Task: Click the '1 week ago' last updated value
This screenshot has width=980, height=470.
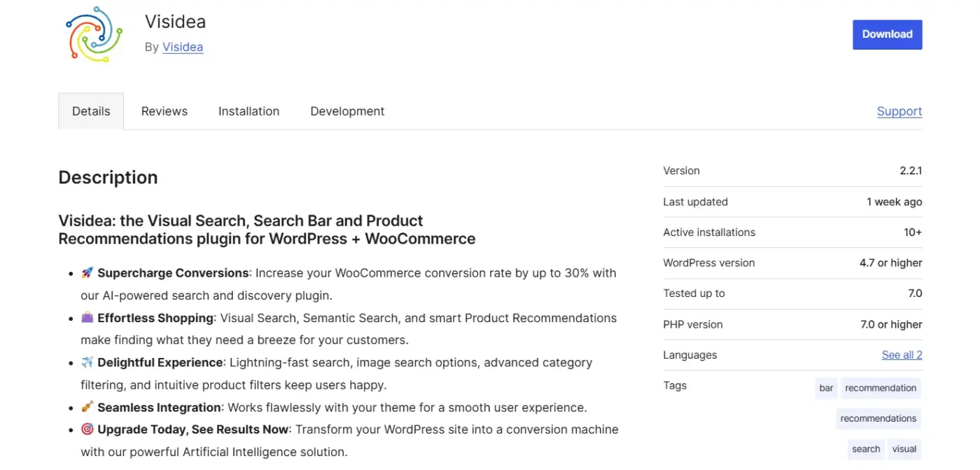Action: point(895,202)
